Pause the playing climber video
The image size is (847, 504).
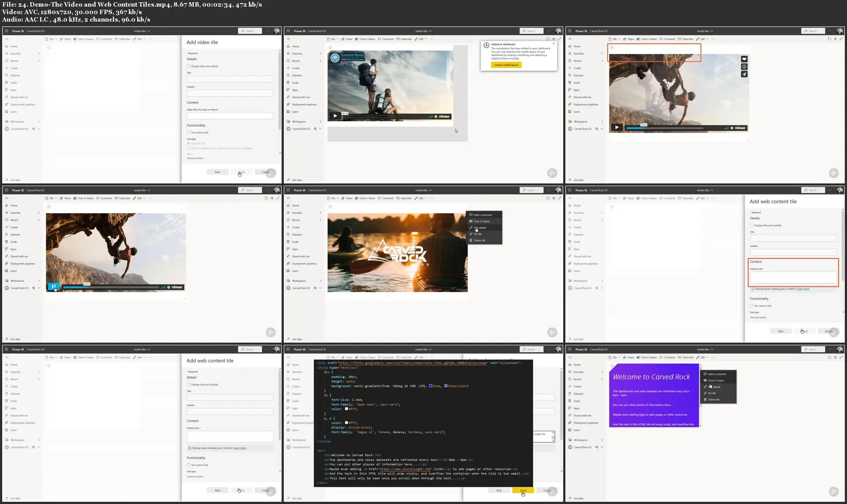pyautogui.click(x=53, y=287)
